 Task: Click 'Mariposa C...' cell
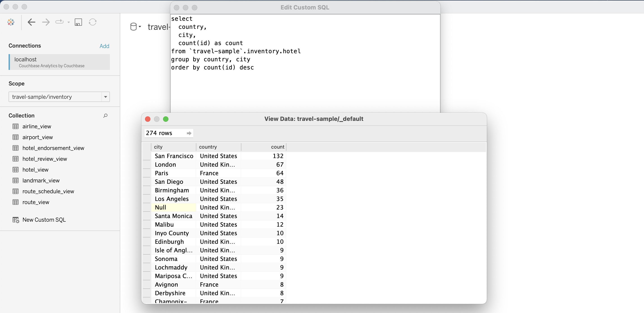pyautogui.click(x=174, y=276)
